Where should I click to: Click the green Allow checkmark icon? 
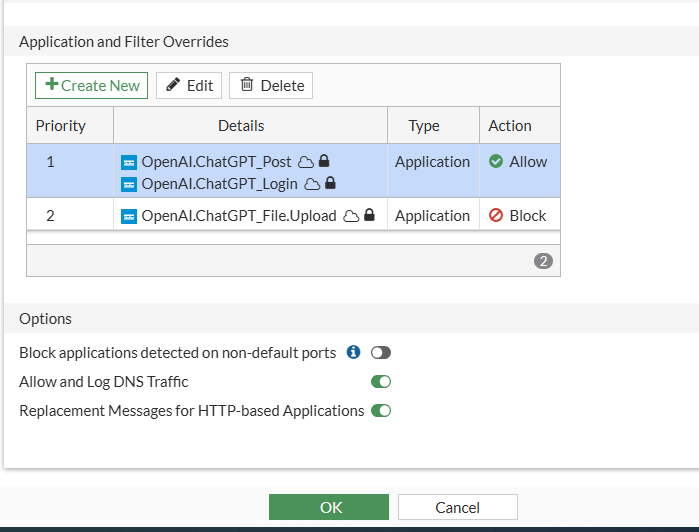[495, 161]
